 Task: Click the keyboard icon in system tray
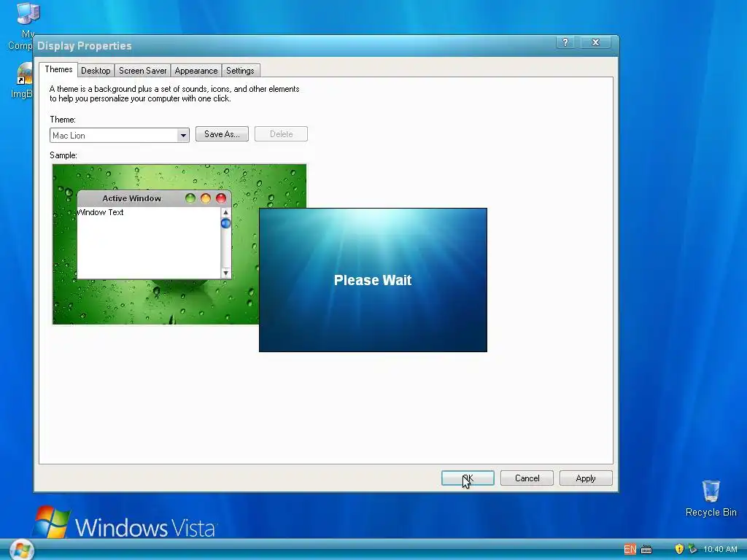(x=646, y=550)
